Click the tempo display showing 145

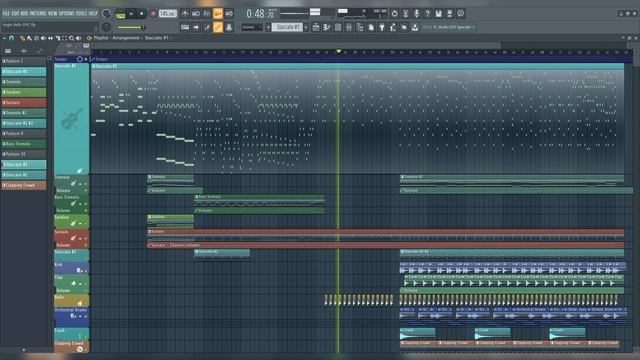(168, 13)
